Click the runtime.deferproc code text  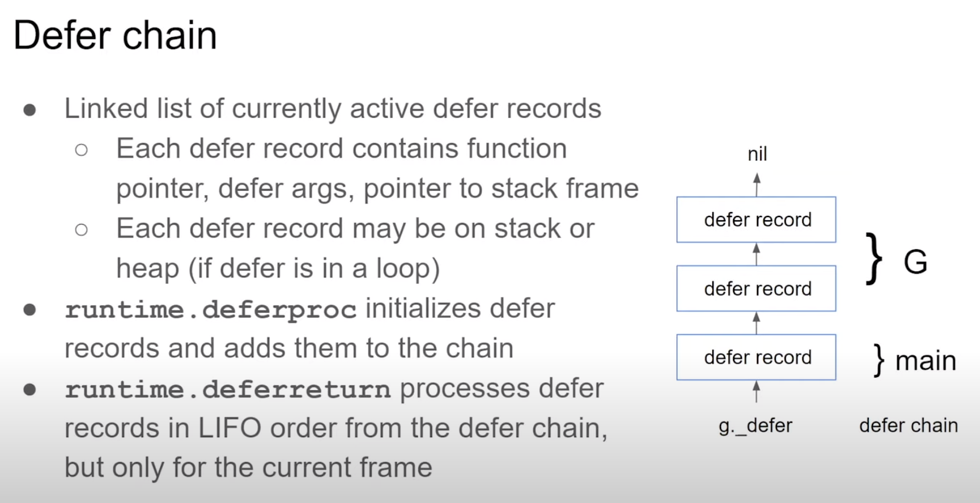coord(211,310)
